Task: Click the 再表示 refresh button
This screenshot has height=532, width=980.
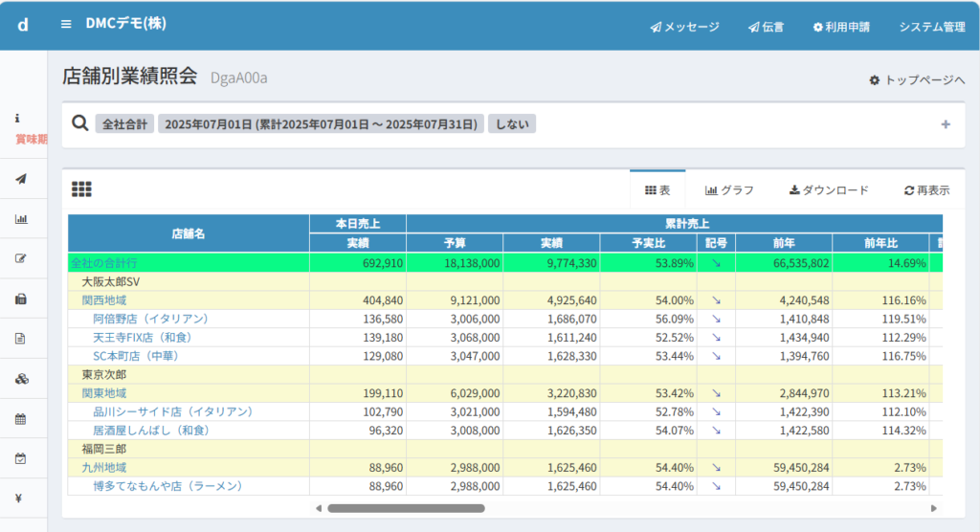Action: point(926,190)
